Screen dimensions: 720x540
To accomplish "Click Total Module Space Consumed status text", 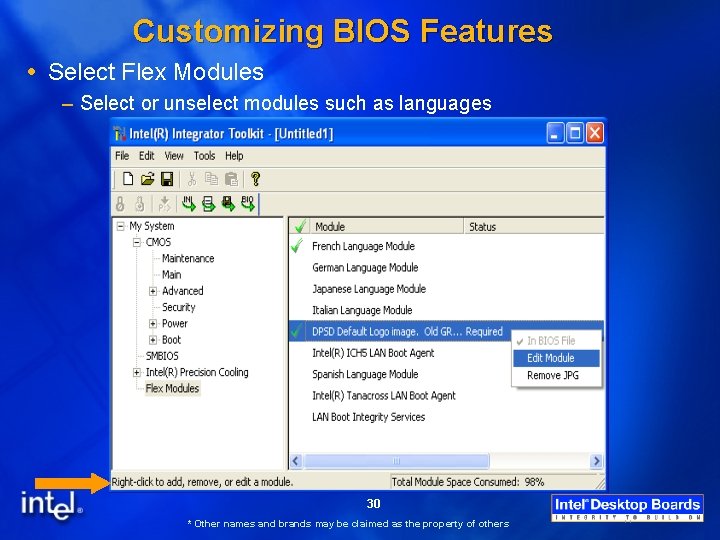I will 467,482.
